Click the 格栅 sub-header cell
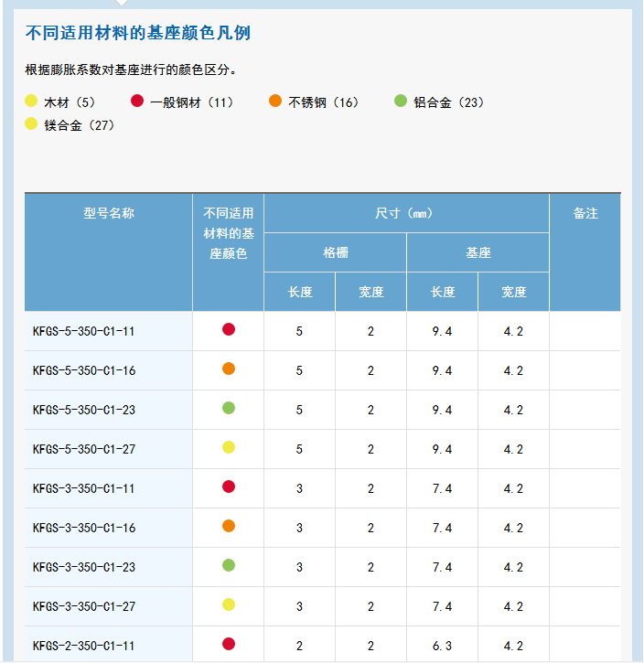The width and height of the screenshot is (644, 663). coord(336,252)
